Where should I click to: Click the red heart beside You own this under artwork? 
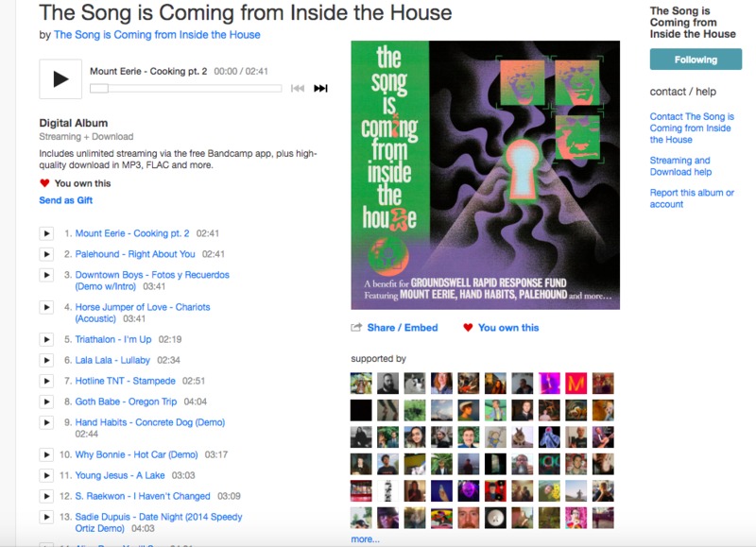[468, 328]
